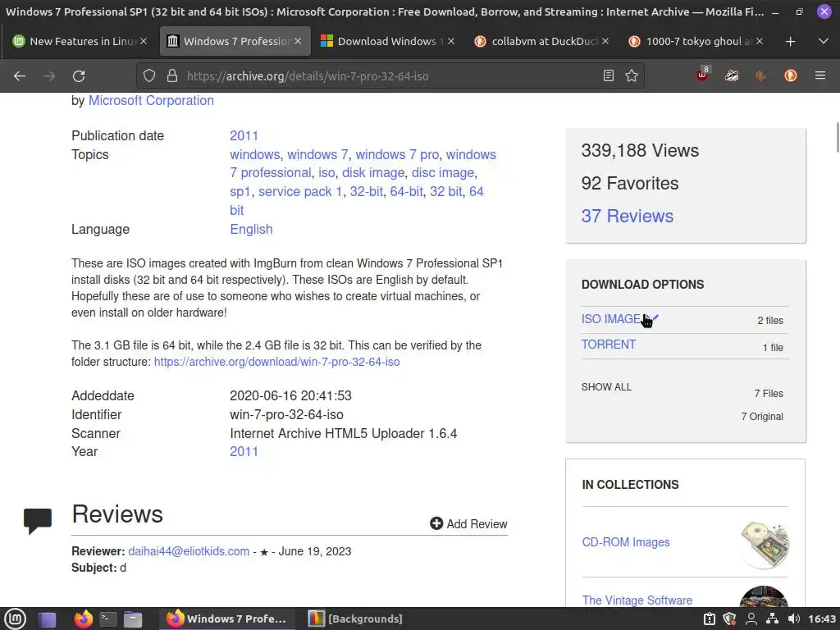This screenshot has width=840, height=630.
Task: Open Microsoft Corporation creator link
Action: 151,101
